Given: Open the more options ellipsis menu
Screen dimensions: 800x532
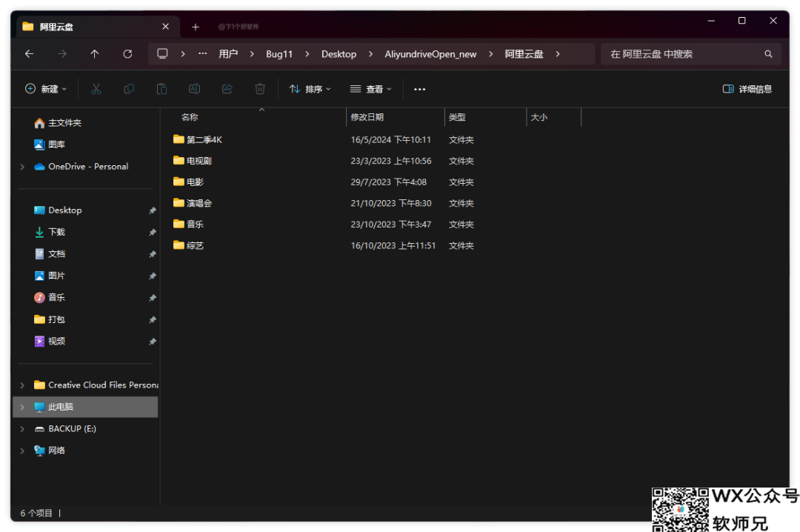Looking at the screenshot, I should pos(419,89).
